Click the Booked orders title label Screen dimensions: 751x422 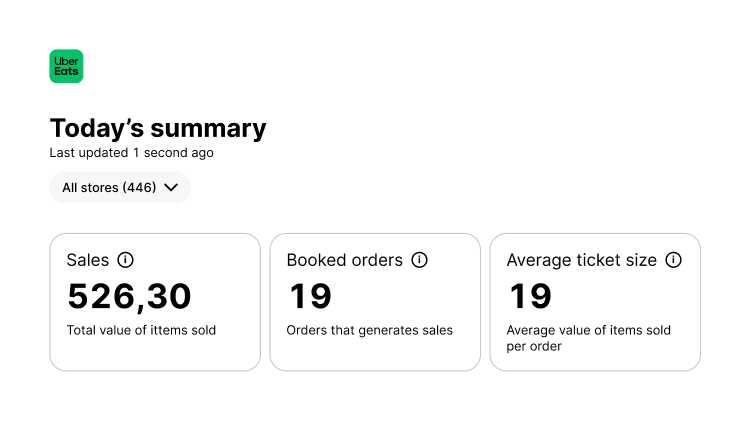tap(344, 260)
